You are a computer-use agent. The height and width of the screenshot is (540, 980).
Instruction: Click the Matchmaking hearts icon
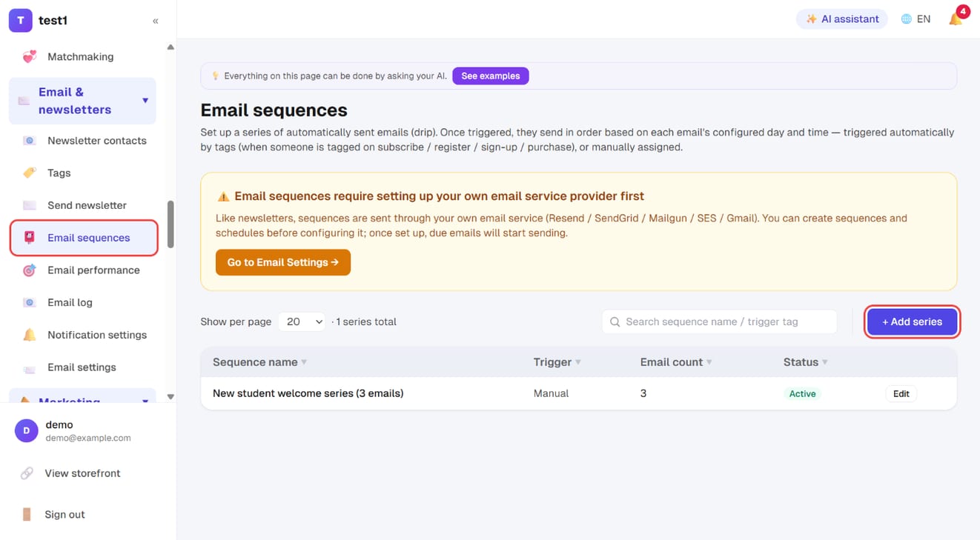[x=30, y=56]
